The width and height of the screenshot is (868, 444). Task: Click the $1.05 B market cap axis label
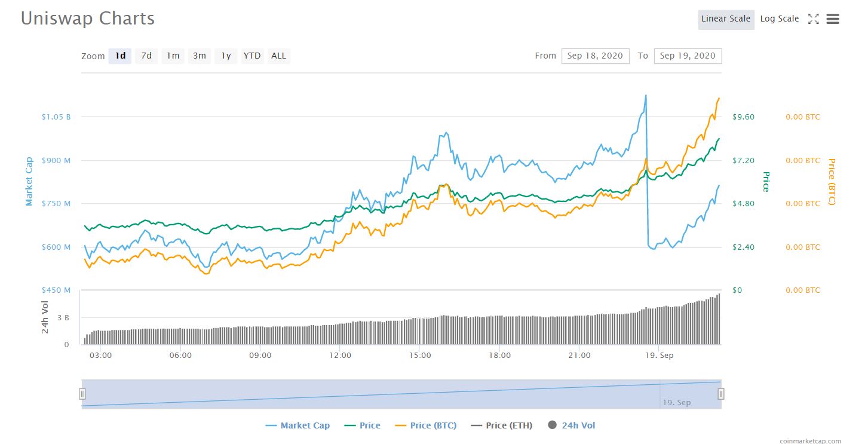(56, 117)
